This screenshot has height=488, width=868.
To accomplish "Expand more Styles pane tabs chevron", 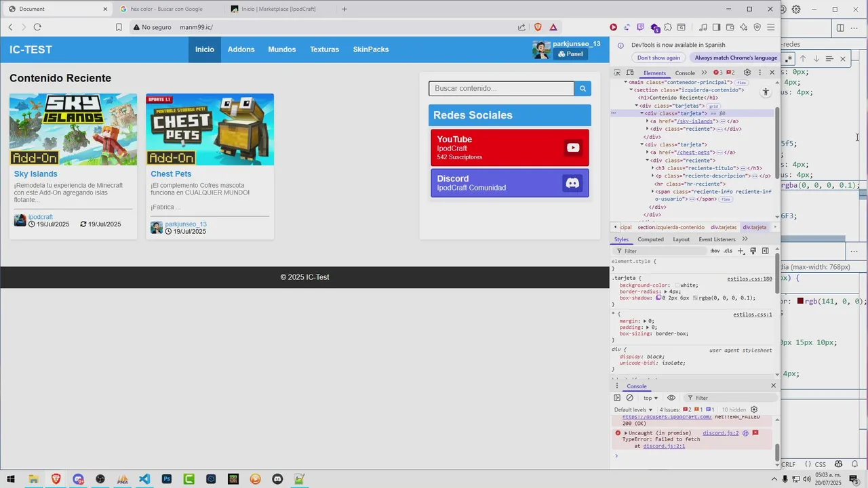I will pos(745,239).
